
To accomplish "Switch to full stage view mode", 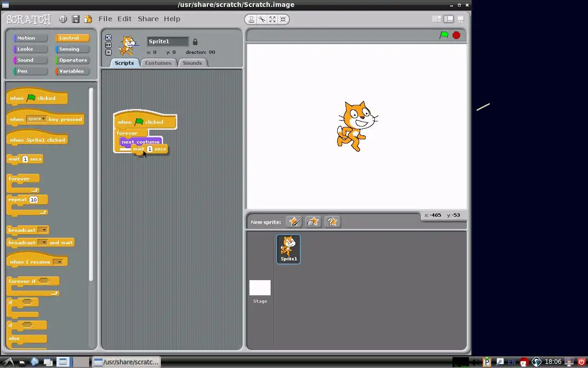I will pos(448,19).
